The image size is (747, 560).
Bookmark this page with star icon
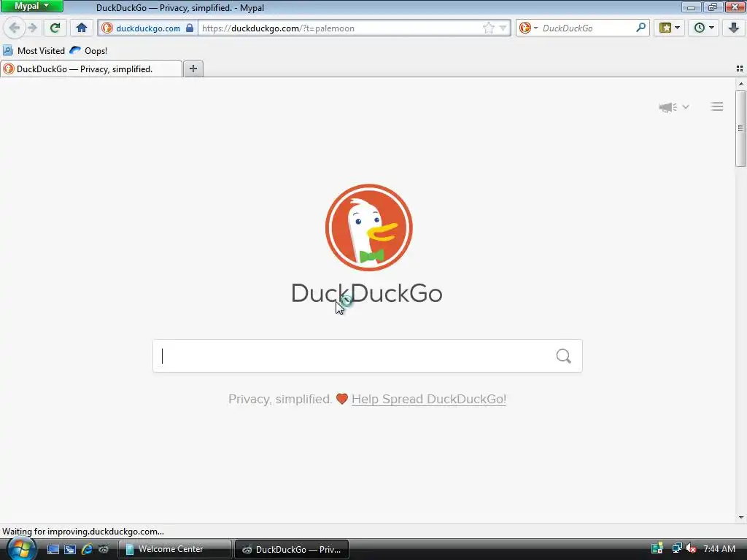point(488,28)
